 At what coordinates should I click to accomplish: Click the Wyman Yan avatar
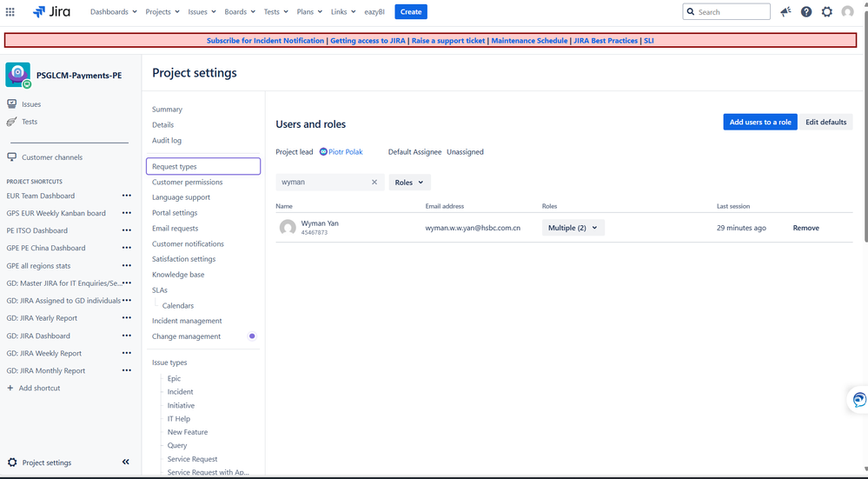coord(288,228)
